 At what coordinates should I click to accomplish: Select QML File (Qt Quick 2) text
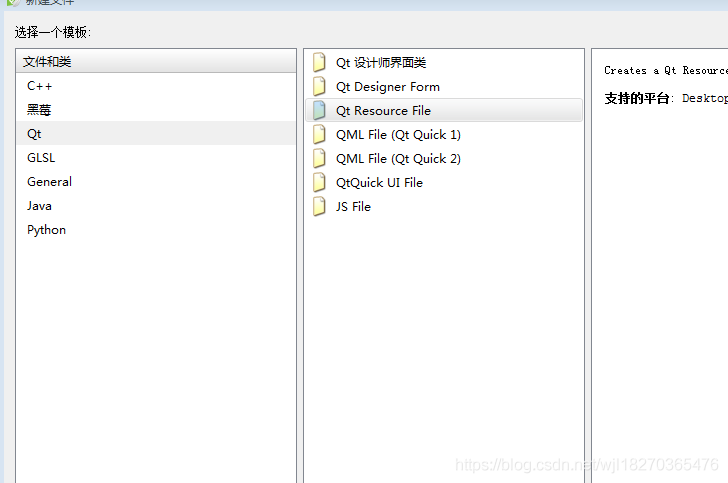tap(398, 159)
